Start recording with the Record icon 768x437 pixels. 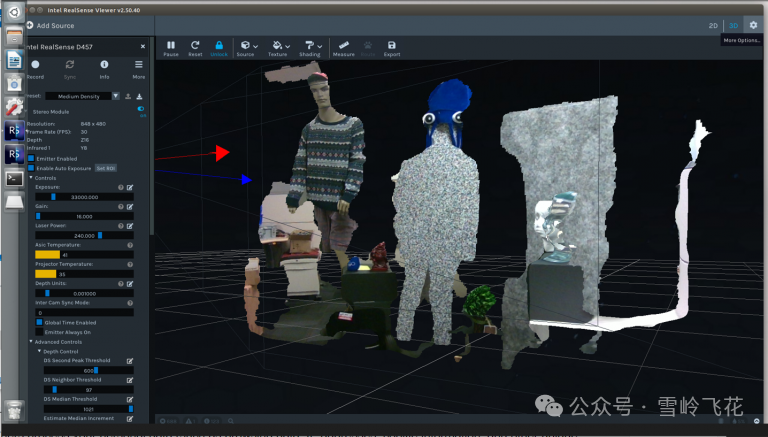pos(36,65)
